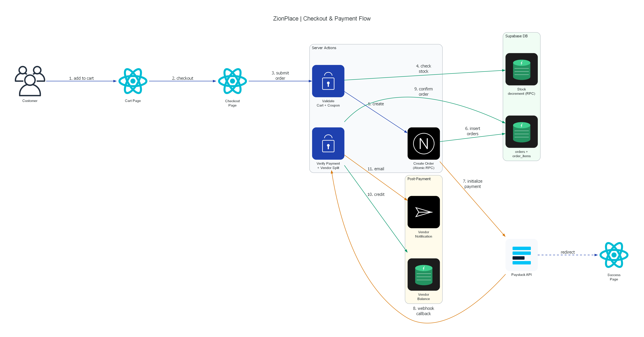Click the 'Verify Payment + Vendor Split' caption
Screen dimensions: 644x337
click(328, 166)
